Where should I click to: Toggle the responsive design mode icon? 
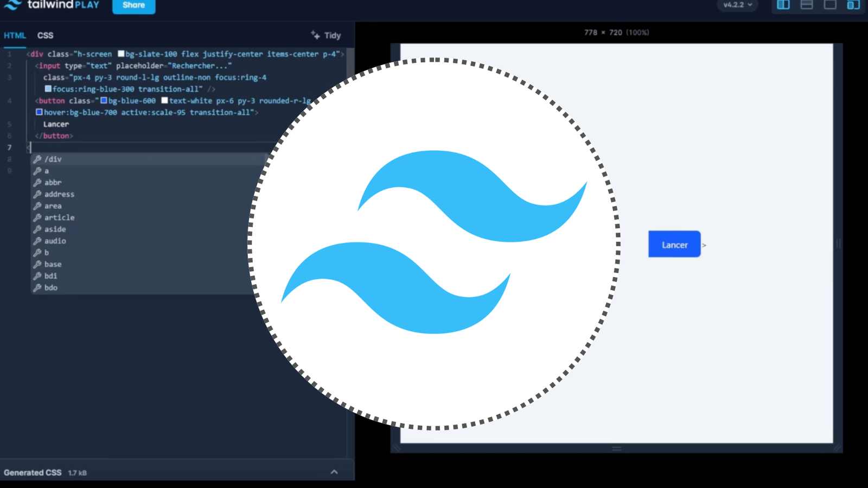pyautogui.click(x=853, y=5)
